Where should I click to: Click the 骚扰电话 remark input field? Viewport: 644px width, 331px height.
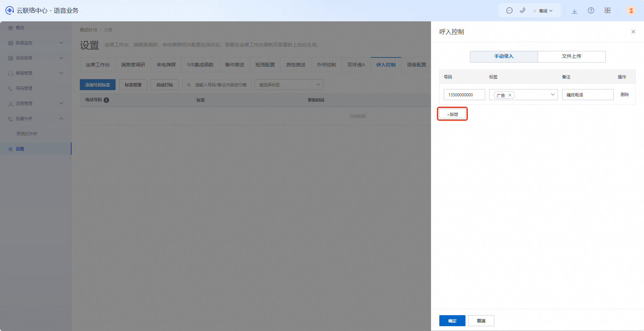coord(588,95)
